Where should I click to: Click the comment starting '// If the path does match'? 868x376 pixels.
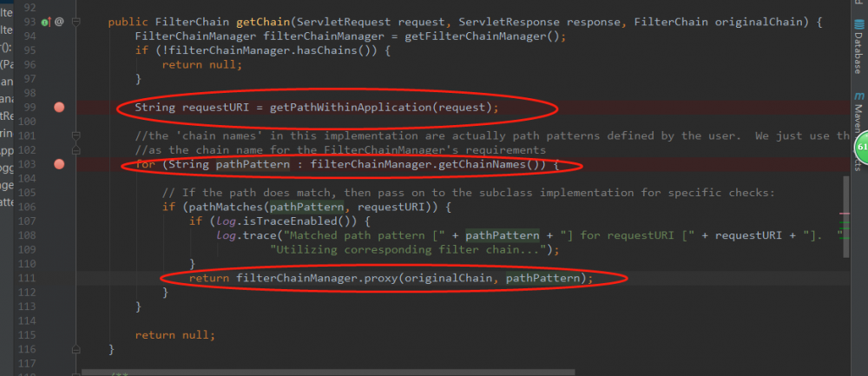[x=468, y=193]
